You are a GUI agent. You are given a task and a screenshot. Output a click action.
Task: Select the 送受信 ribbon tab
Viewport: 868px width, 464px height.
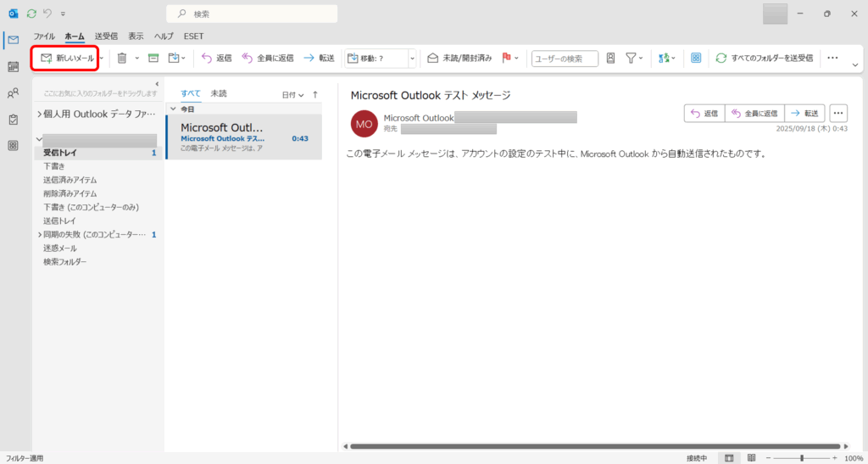(x=106, y=36)
